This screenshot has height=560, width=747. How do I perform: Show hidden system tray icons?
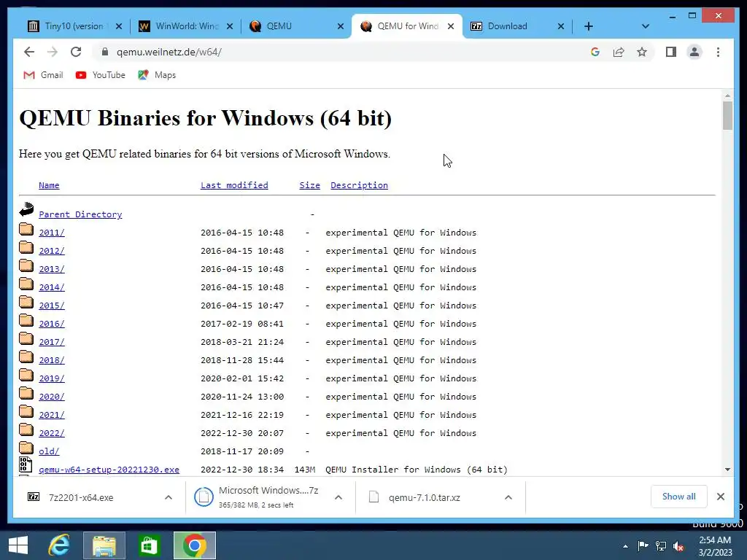pos(625,546)
